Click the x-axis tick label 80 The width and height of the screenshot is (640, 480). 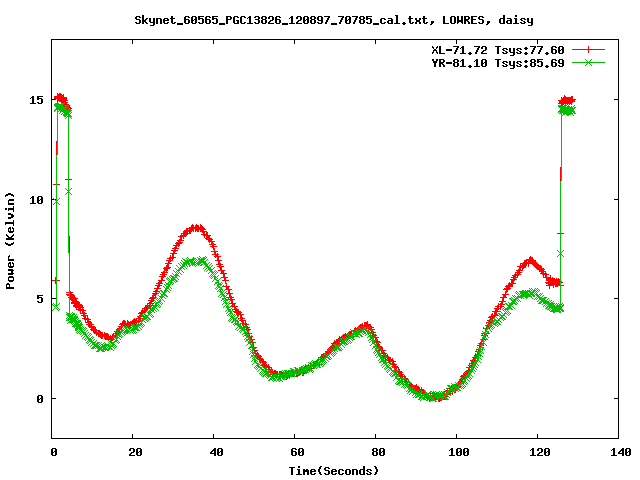click(x=378, y=452)
